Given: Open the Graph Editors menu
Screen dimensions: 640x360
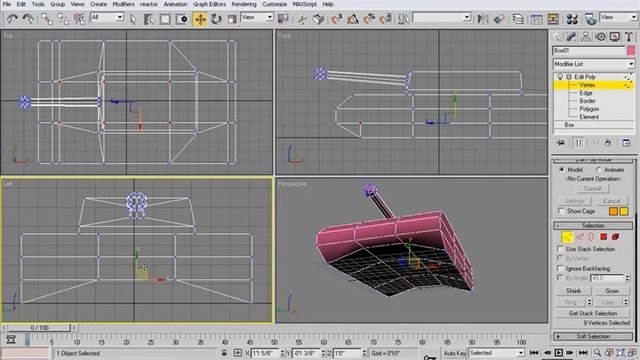Looking at the screenshot, I should pos(209,4).
